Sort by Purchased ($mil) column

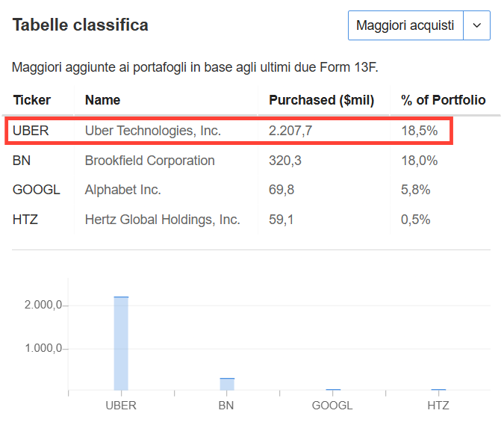(321, 100)
